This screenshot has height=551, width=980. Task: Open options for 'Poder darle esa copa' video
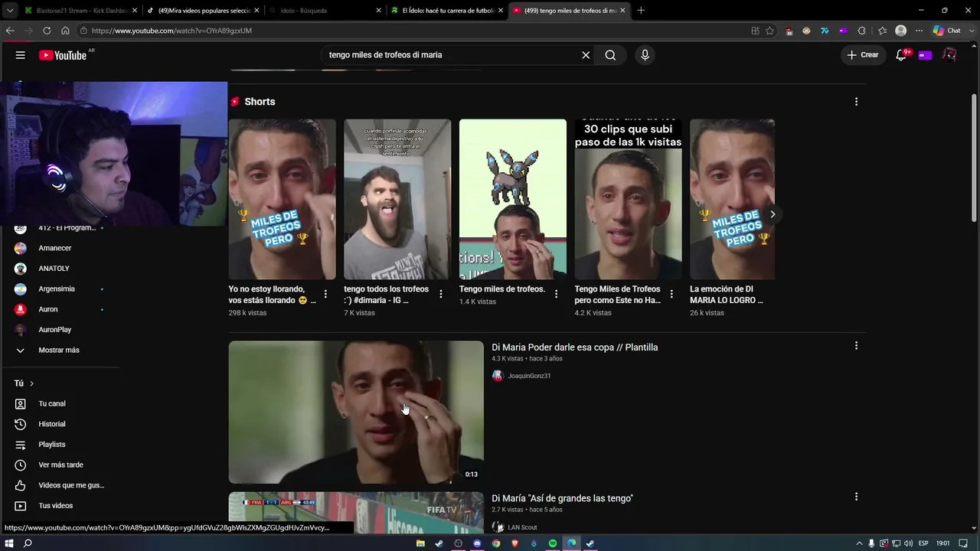click(856, 346)
